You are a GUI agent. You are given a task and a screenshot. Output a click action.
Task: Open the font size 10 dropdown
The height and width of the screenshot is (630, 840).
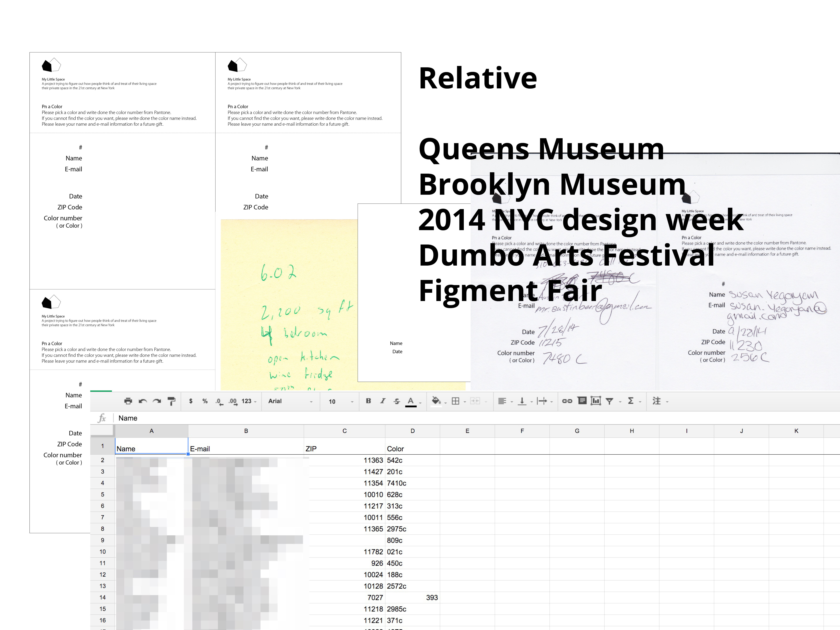(341, 401)
